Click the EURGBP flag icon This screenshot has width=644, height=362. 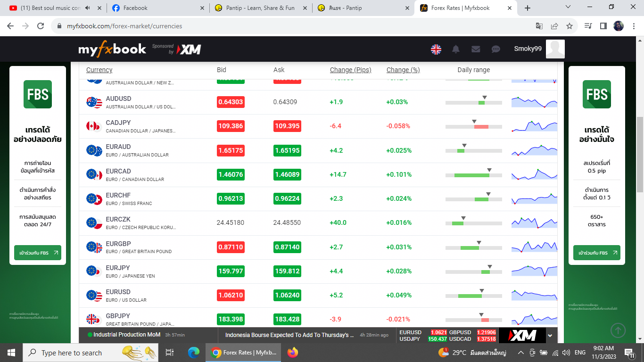click(x=94, y=247)
